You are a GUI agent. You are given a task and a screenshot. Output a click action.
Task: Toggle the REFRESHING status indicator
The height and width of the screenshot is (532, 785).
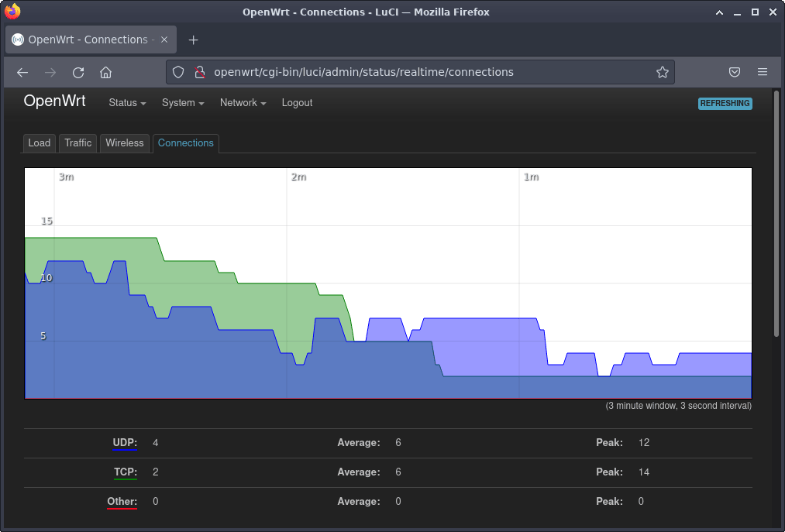(x=725, y=103)
